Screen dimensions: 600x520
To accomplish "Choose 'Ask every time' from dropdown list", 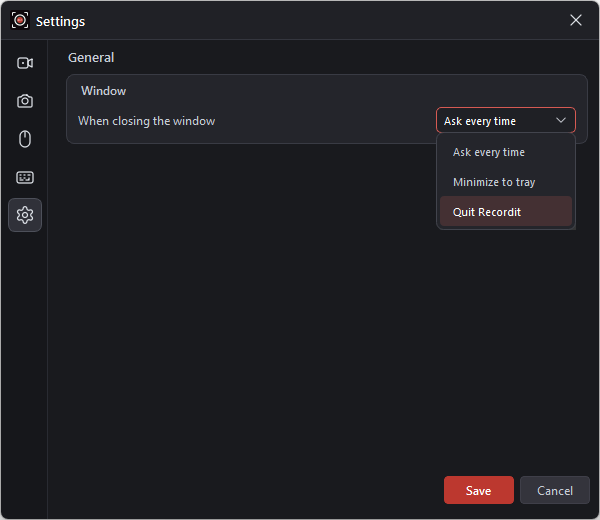I will [505, 152].
